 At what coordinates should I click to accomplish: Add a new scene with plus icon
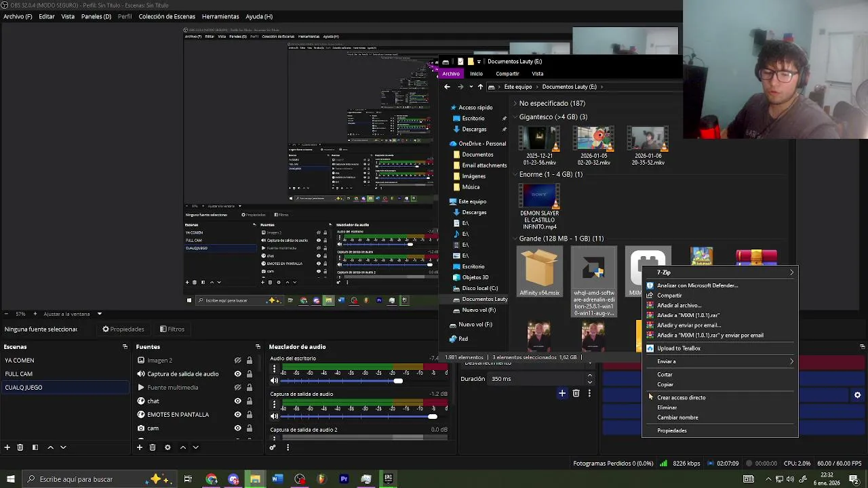tap(7, 447)
